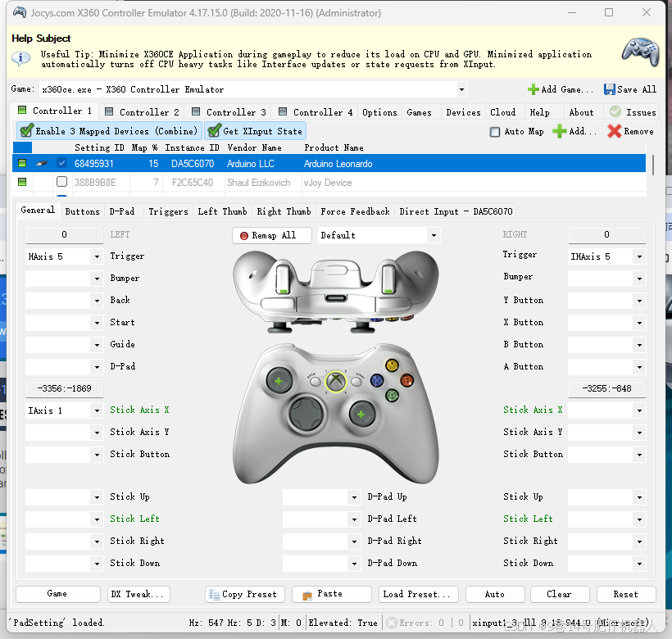Click the app icon in title bar
Image resolution: width=672 pixels, height=639 pixels.
(20, 12)
